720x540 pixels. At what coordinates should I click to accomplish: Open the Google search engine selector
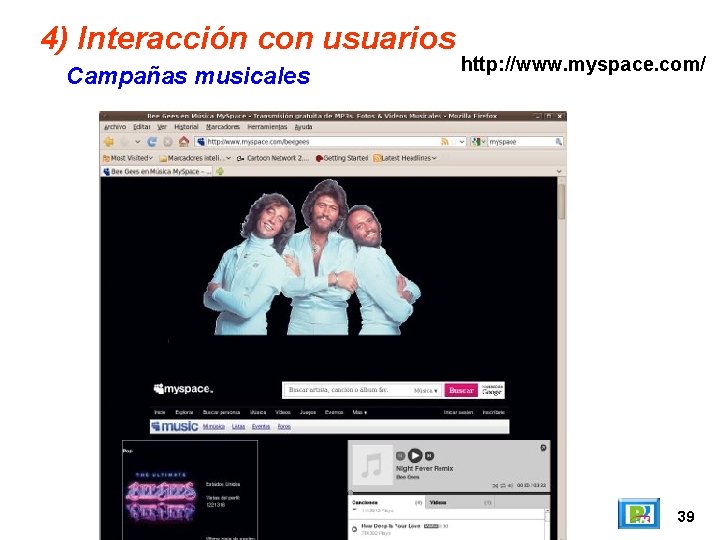point(478,142)
